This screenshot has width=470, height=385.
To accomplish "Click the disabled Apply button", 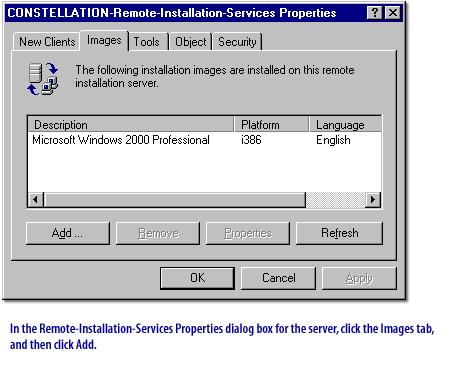I will [359, 278].
